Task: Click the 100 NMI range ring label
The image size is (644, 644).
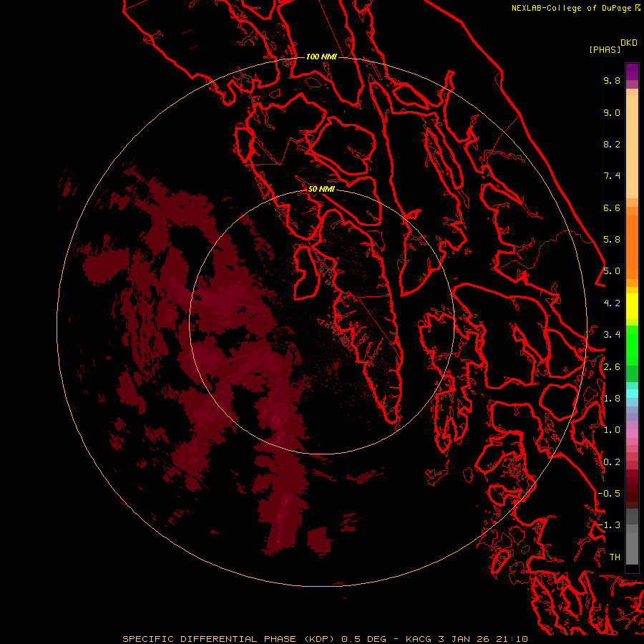Action: click(321, 57)
